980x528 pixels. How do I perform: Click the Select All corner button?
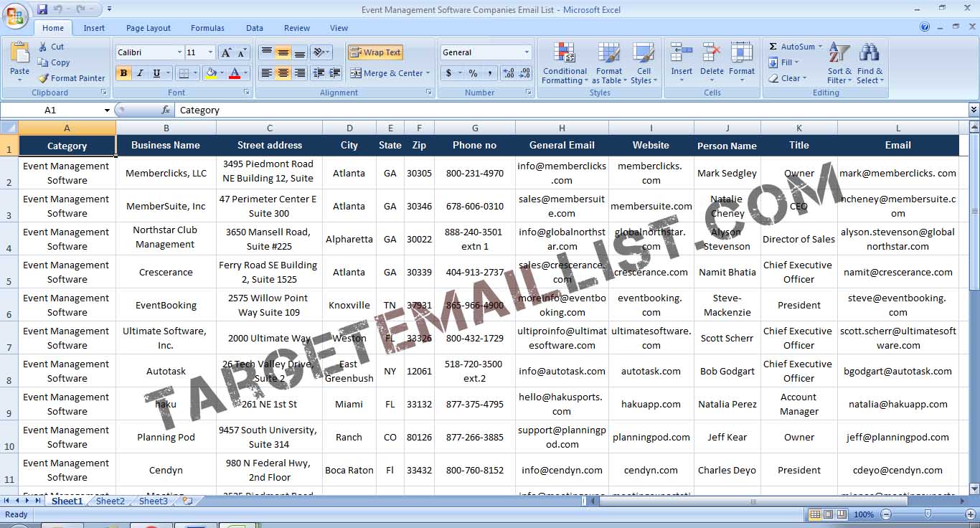(9, 128)
